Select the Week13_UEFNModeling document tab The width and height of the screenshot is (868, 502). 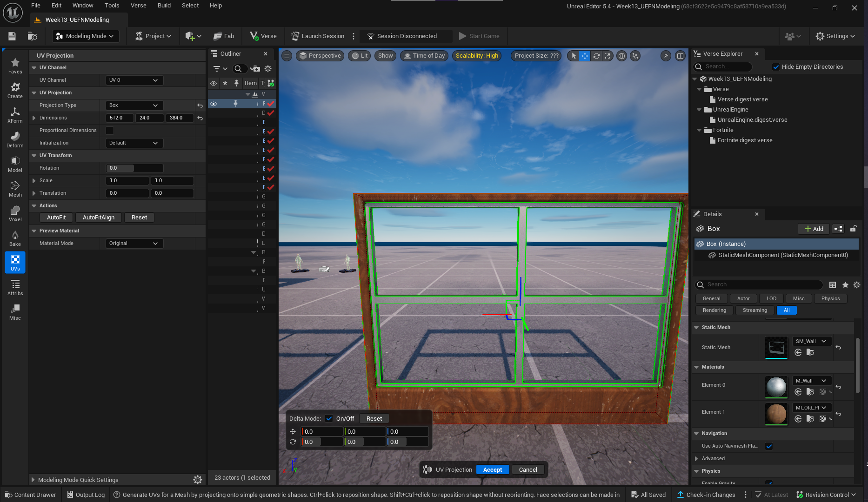[77, 20]
